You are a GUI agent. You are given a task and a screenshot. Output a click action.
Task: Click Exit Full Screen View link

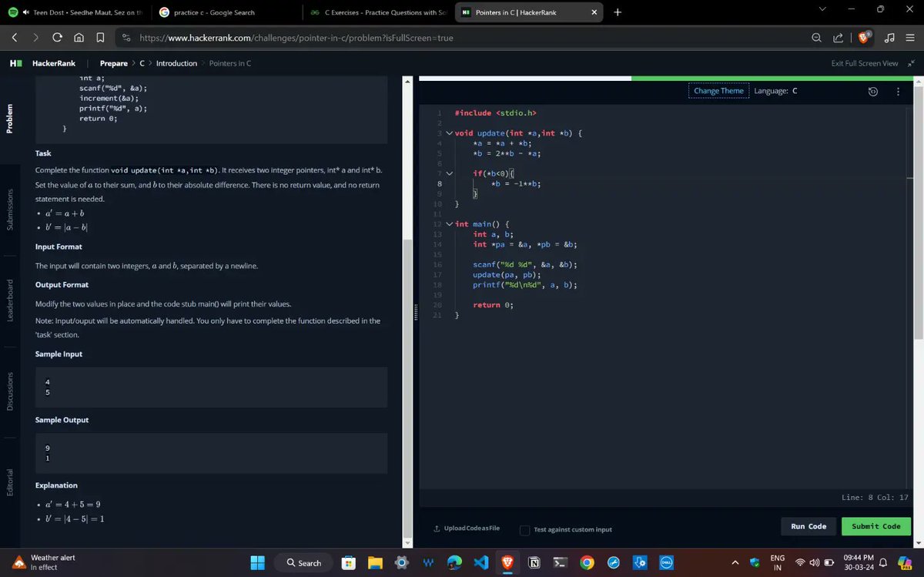tap(865, 63)
